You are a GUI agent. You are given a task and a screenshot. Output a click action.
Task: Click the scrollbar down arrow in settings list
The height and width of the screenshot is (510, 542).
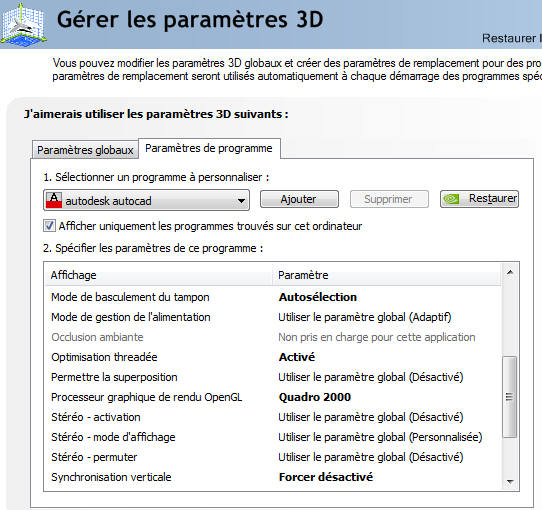tap(510, 481)
